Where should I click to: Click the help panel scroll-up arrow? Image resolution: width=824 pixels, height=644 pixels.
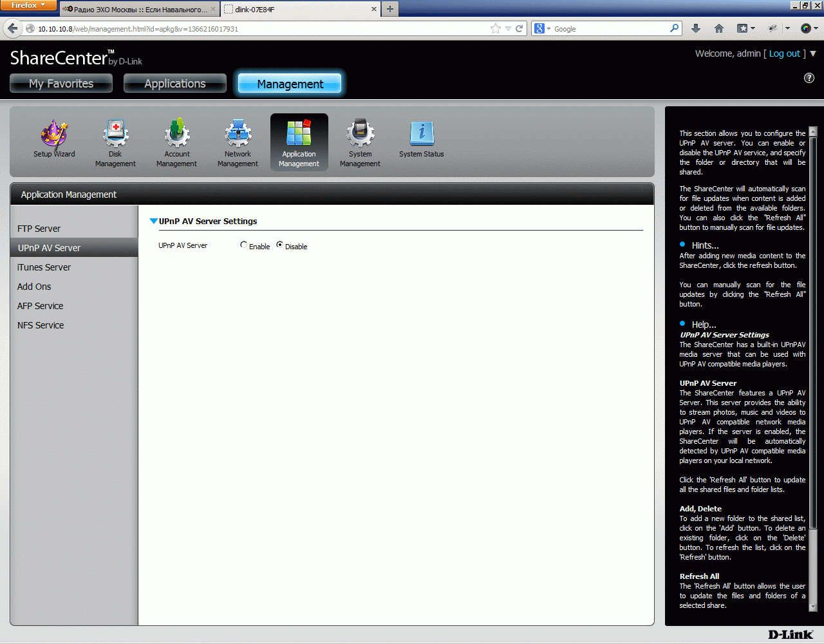pos(812,131)
